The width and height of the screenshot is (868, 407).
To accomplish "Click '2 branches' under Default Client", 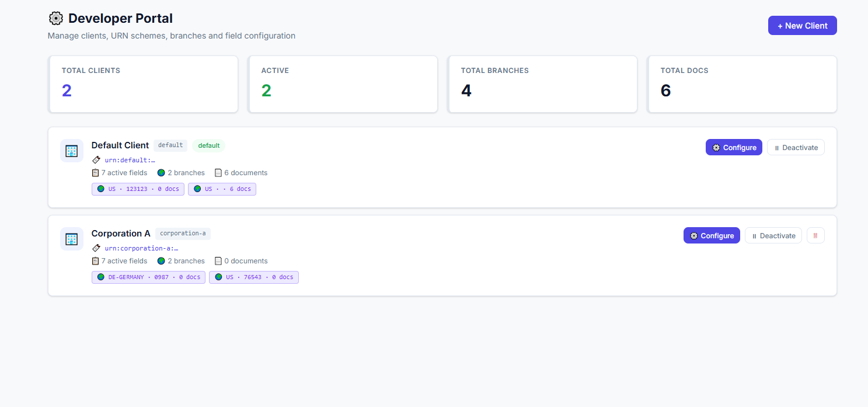I will tap(186, 173).
